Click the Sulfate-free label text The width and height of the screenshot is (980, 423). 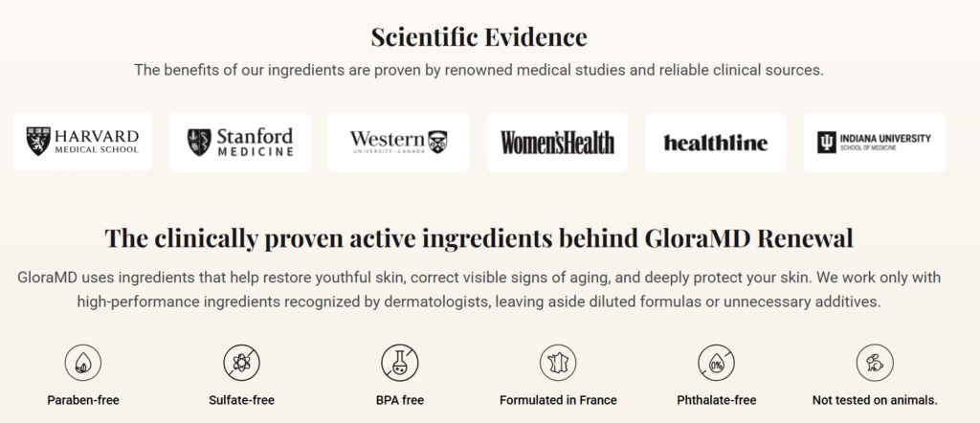click(241, 400)
